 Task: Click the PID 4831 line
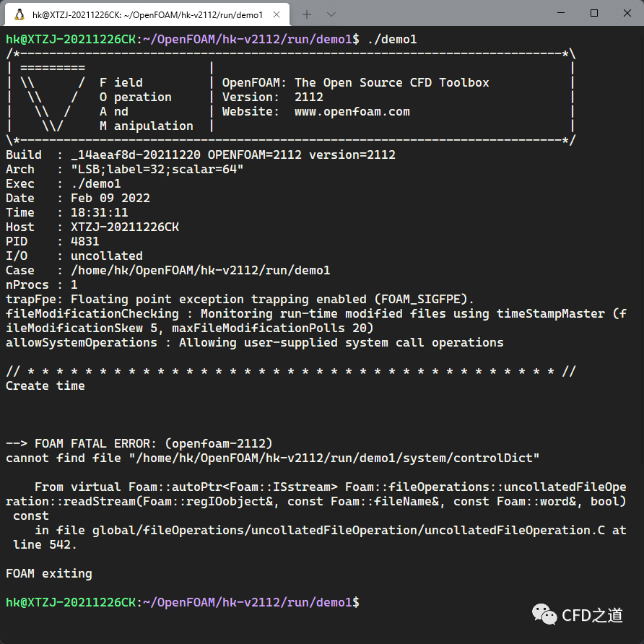point(53,241)
